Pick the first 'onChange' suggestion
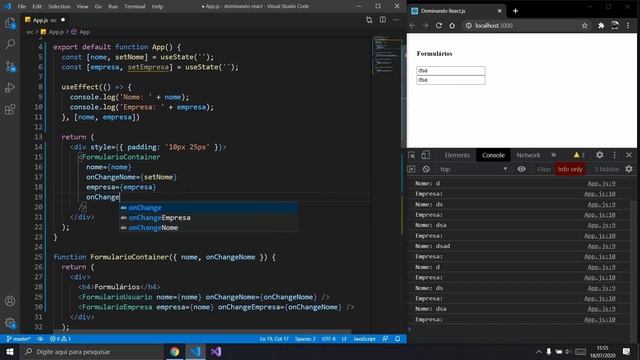This screenshot has width=640, height=360. (x=209, y=208)
